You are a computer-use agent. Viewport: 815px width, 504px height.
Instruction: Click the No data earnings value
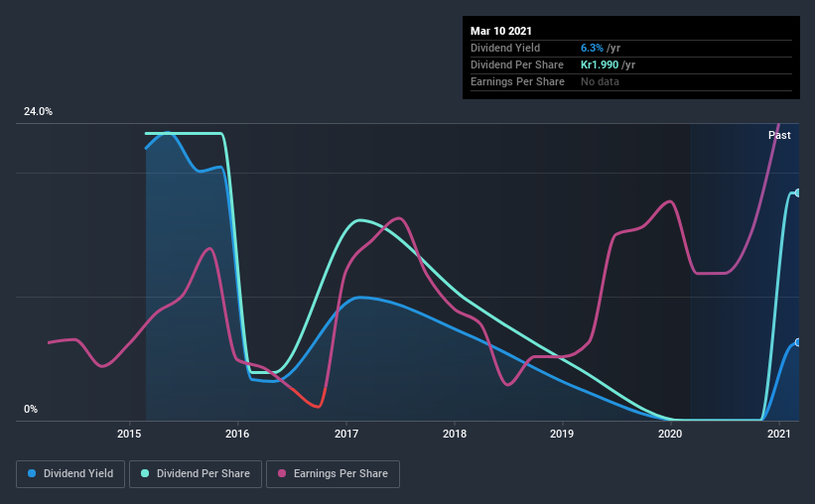(600, 81)
